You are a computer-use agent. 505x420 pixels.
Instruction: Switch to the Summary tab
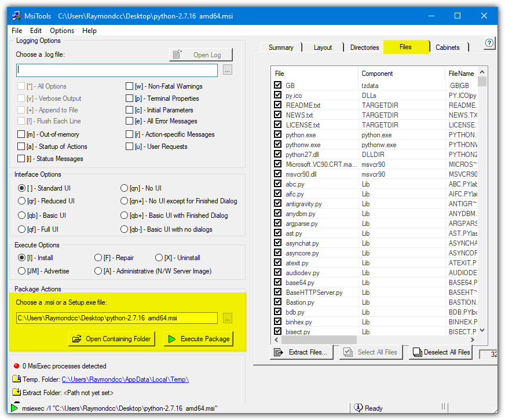281,48
